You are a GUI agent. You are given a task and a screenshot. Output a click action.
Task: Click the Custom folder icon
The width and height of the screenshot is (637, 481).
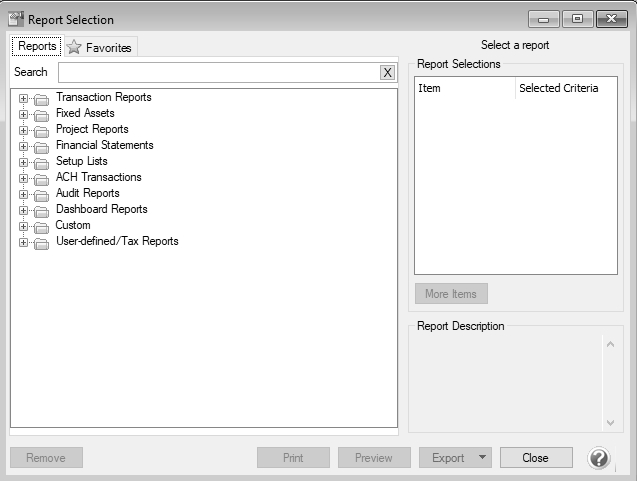(x=41, y=227)
